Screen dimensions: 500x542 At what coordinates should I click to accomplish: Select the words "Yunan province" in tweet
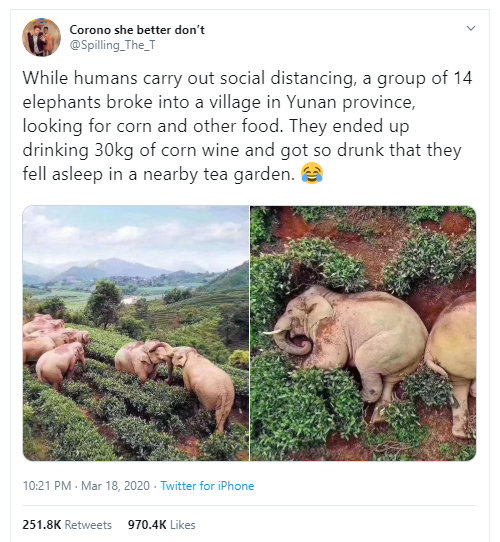click(351, 102)
